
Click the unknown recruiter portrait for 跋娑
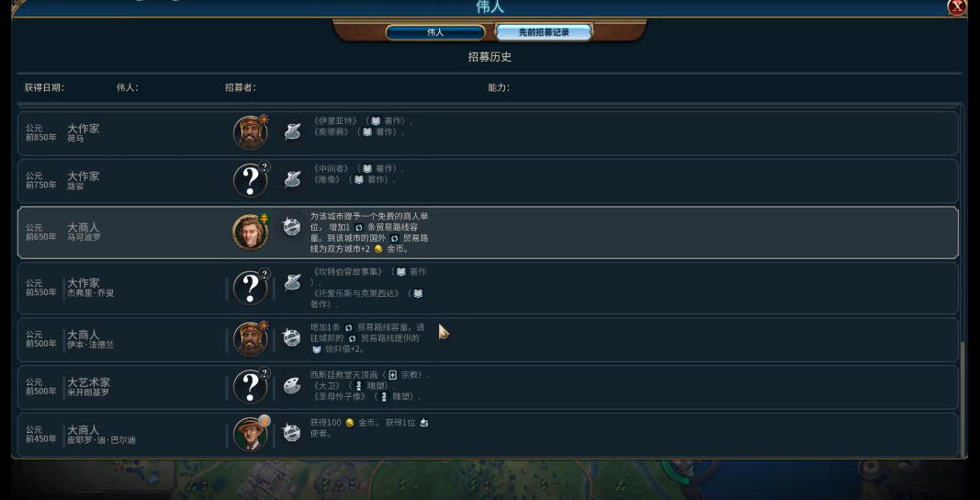[x=251, y=180]
